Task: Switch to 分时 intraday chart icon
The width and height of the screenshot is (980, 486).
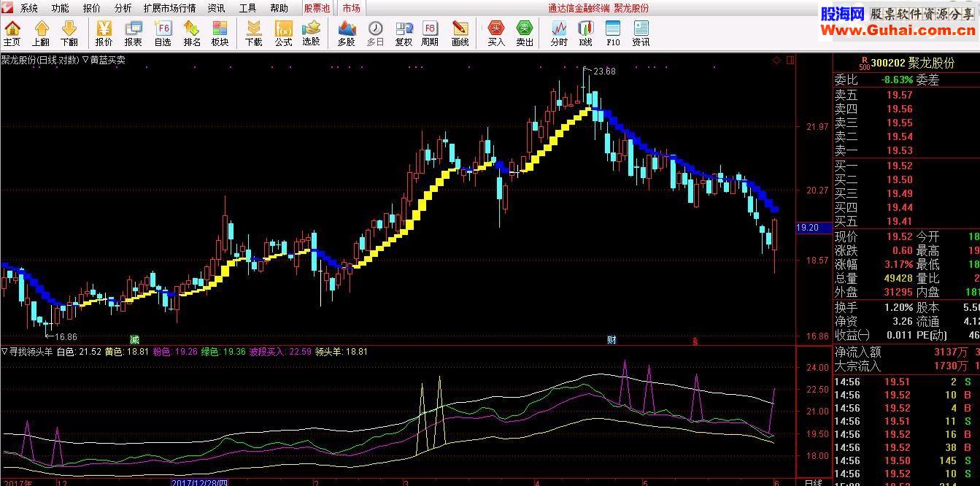Action: point(559,34)
